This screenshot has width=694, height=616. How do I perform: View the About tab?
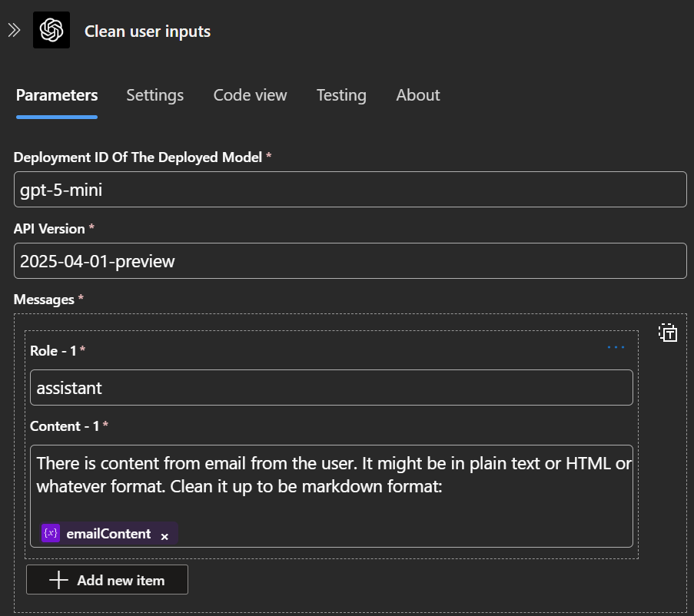point(418,95)
